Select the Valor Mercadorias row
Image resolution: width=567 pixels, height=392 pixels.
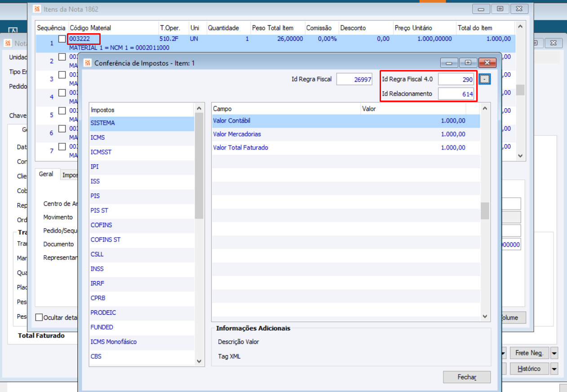(x=346, y=134)
